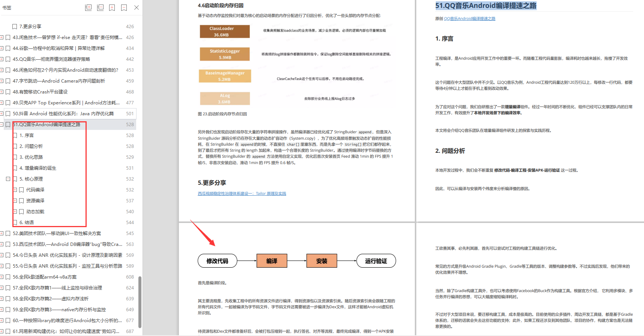Viewport: 644px width, 336px height.
Task: Expand the 49.贝壳APP Top Experience系列 entry
Action: point(2,103)
